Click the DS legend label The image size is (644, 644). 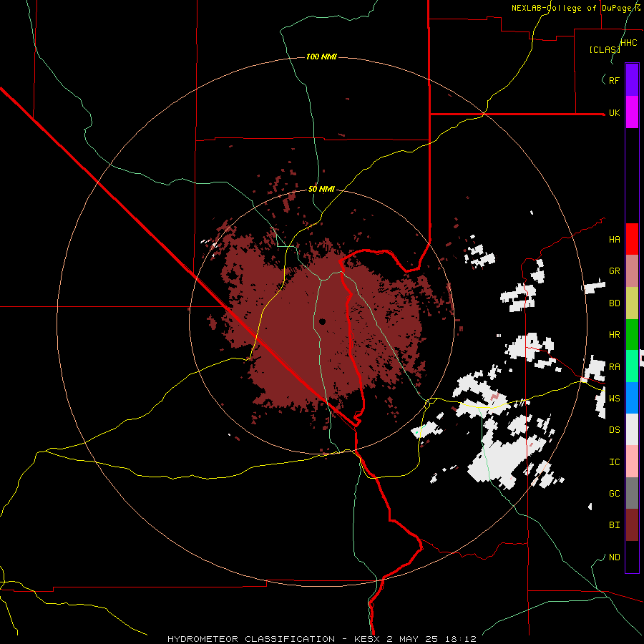click(x=614, y=430)
